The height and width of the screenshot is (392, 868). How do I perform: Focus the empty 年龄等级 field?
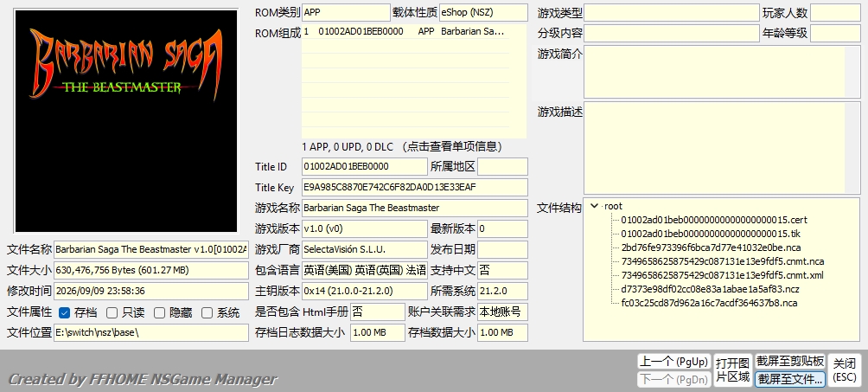835,33
